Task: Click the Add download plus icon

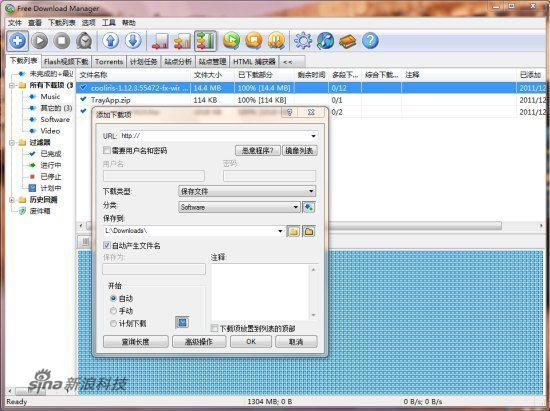Action: click(x=18, y=41)
